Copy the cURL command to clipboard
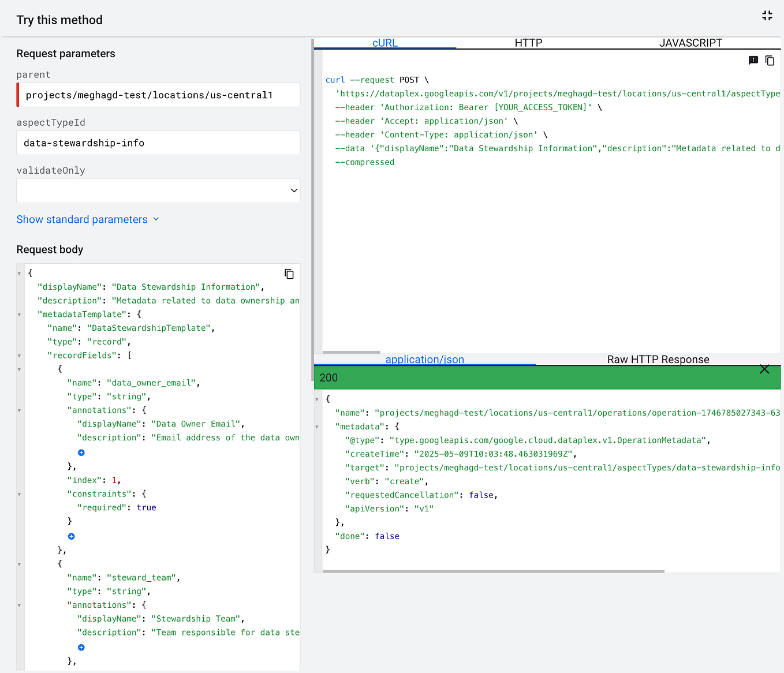Screen dimensions: 784x673 (x=770, y=60)
